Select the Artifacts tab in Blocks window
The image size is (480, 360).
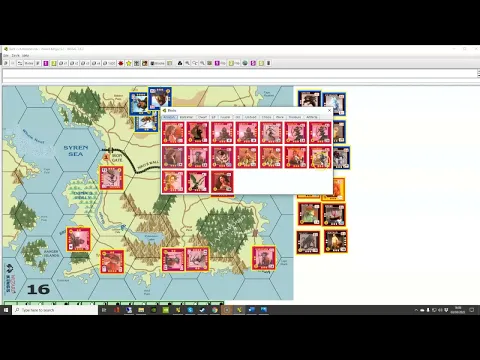(312, 117)
